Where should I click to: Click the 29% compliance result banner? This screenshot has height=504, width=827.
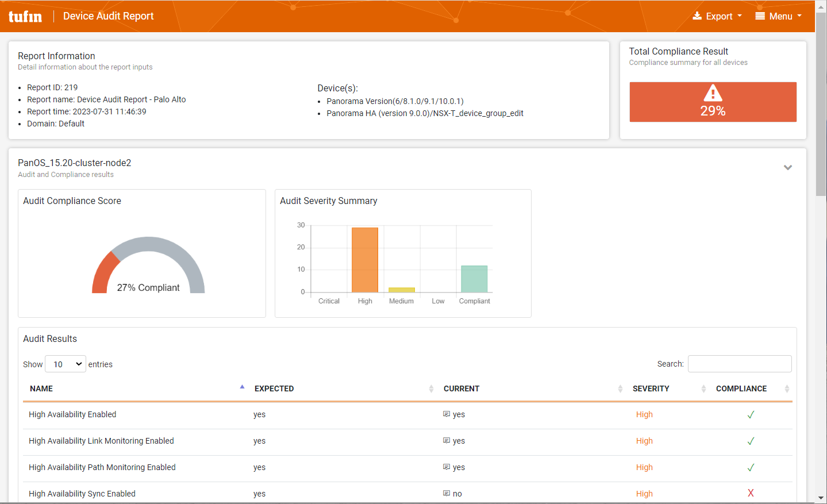point(713,102)
